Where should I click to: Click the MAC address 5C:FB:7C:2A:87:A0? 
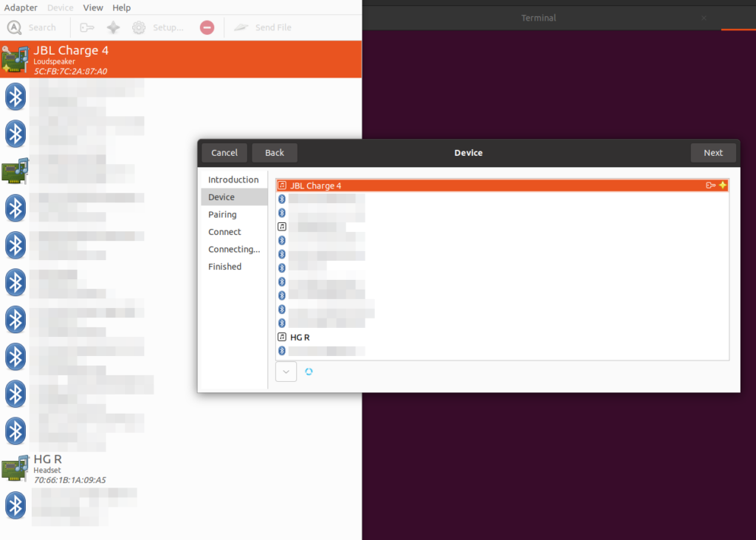70,72
